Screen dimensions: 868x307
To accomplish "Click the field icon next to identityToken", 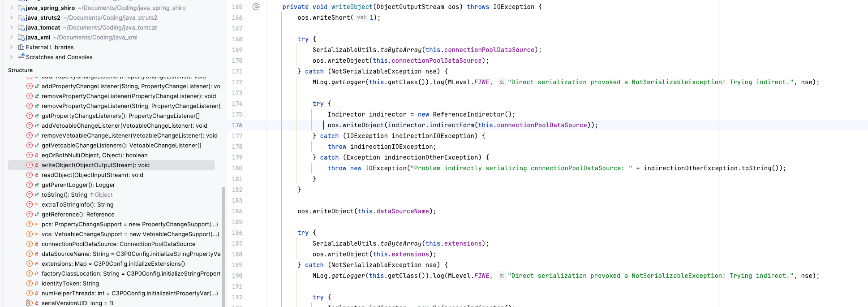I will pos(30,283).
